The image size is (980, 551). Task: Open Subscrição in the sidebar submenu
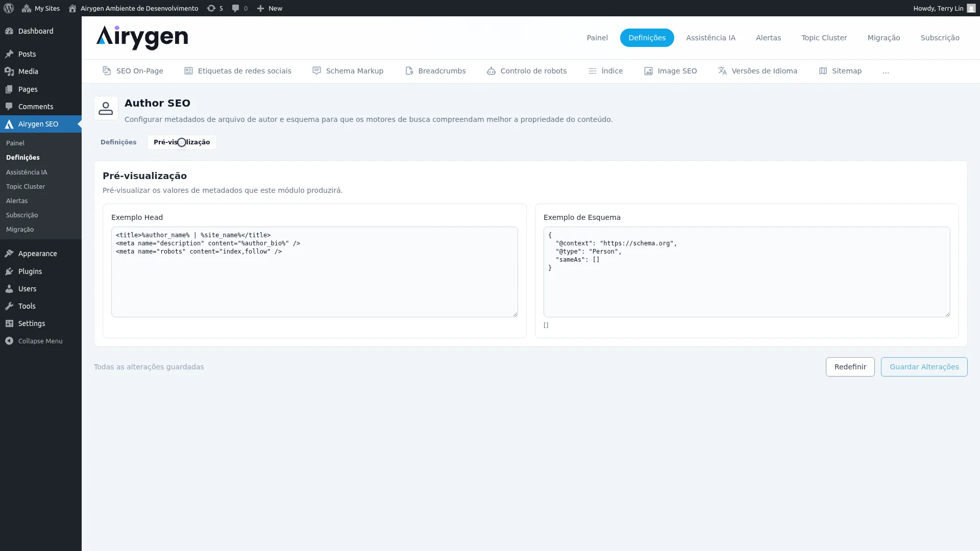click(22, 215)
